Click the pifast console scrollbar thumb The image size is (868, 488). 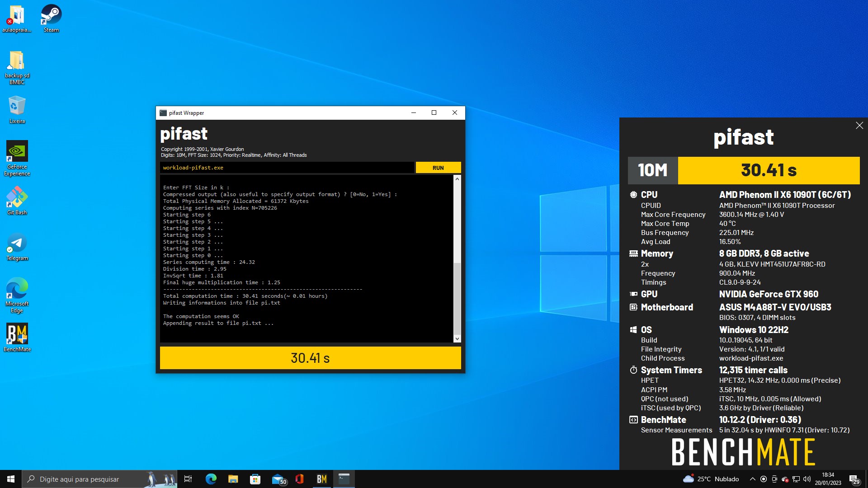(x=457, y=299)
